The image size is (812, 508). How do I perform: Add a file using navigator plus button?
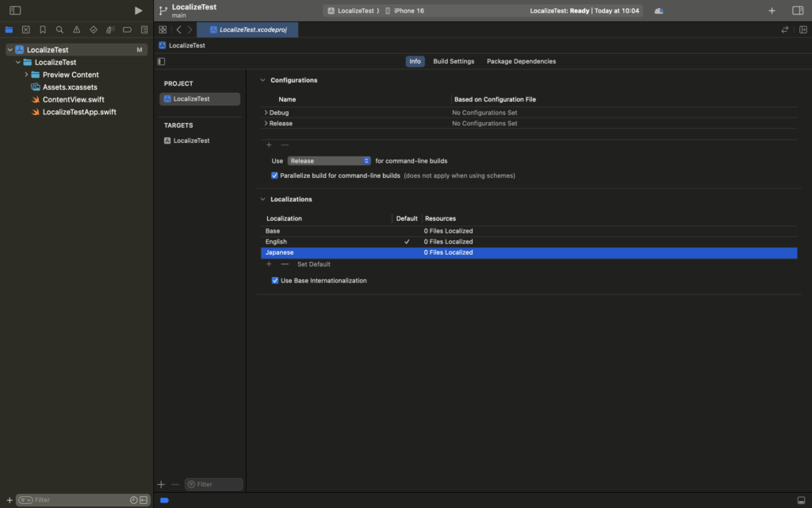tap(10, 500)
